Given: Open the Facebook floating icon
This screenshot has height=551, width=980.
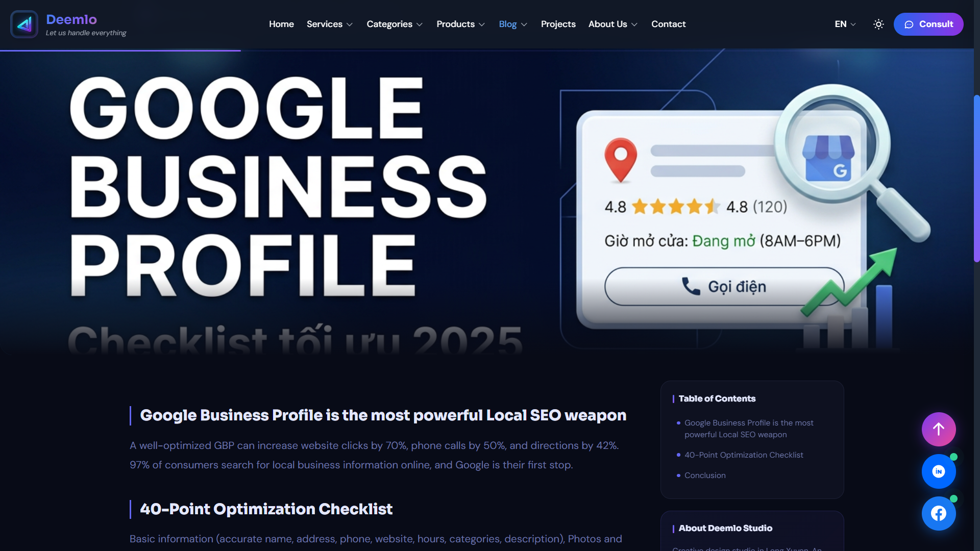Looking at the screenshot, I should (x=938, y=513).
